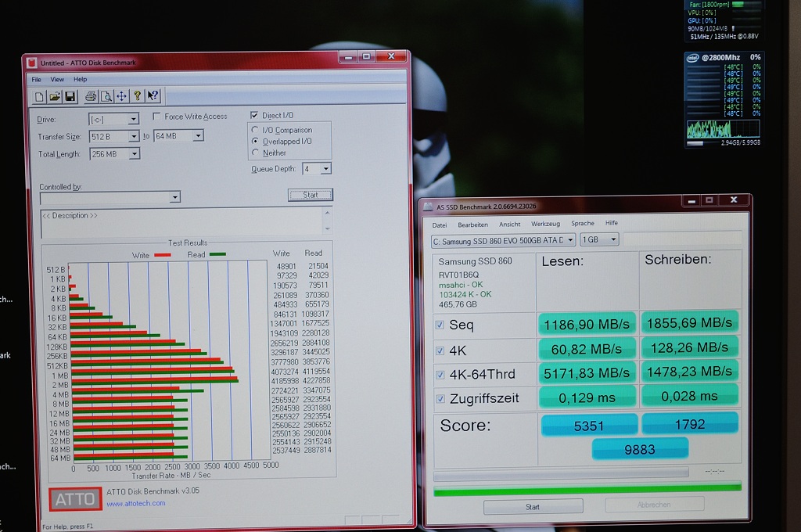
Task: Click the yellow question mark About icon
Action: click(137, 95)
